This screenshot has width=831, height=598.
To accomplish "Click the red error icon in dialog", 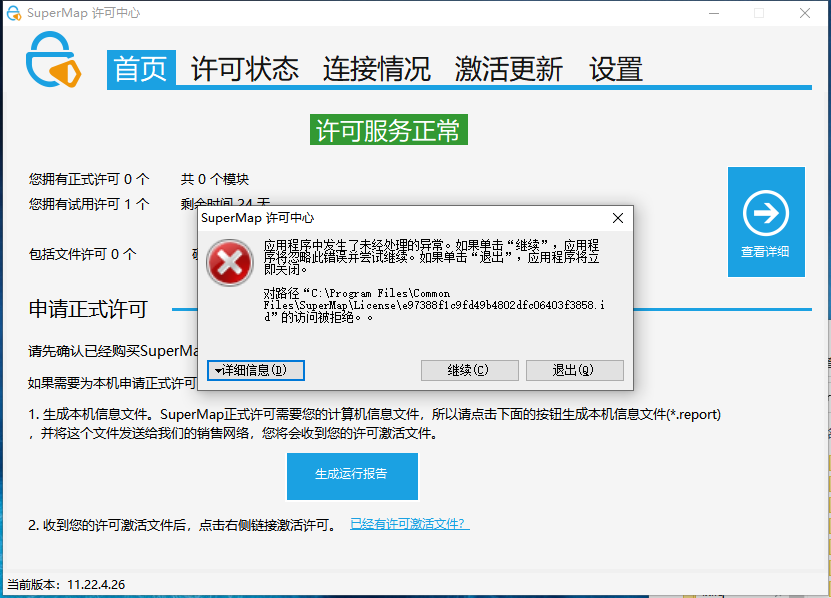I will pyautogui.click(x=229, y=262).
